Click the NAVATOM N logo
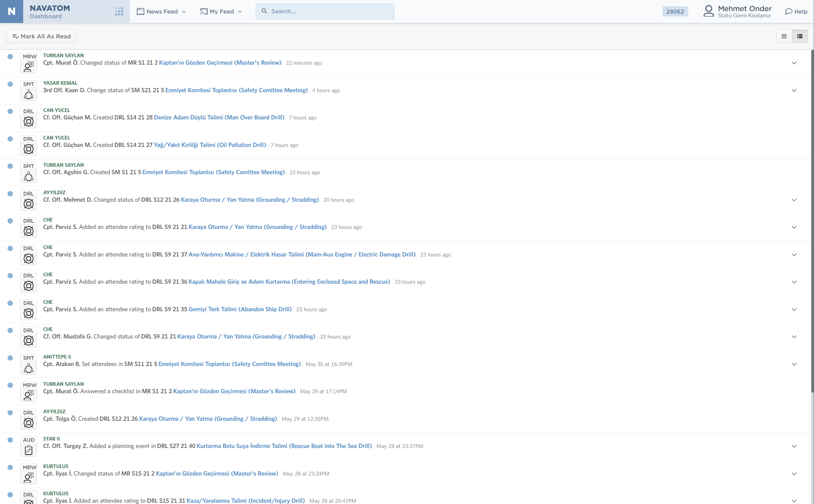Image resolution: width=814 pixels, height=504 pixels. [x=11, y=11]
